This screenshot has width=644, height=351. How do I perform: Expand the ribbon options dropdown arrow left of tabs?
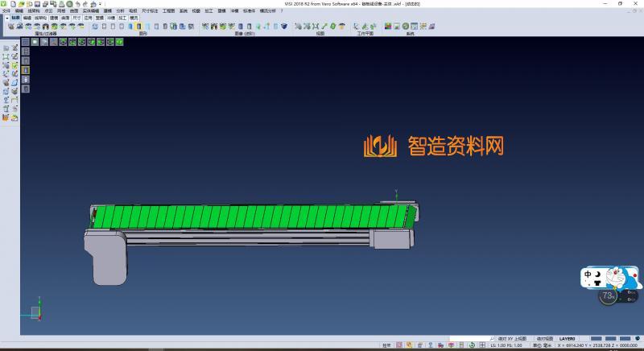point(7,18)
